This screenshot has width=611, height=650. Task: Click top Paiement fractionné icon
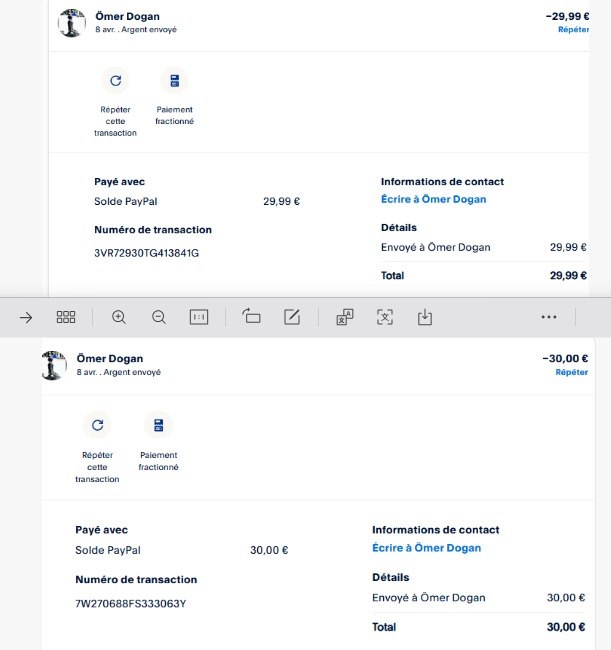point(174,81)
